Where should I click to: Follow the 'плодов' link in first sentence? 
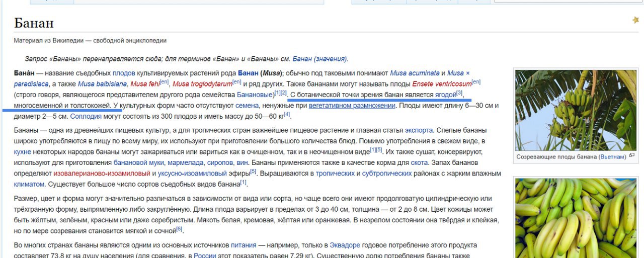(x=124, y=73)
